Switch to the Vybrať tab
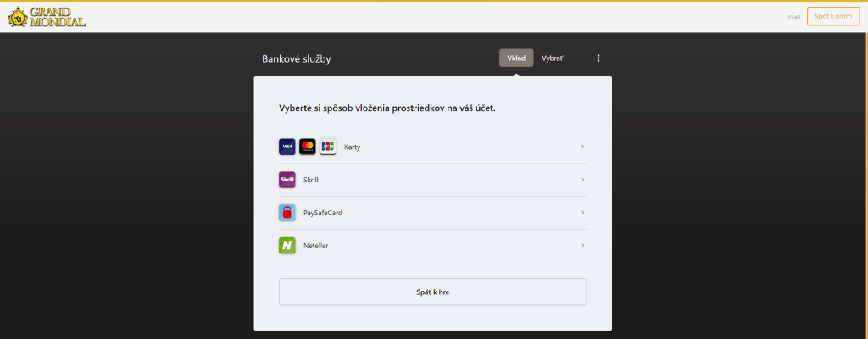 (553, 58)
